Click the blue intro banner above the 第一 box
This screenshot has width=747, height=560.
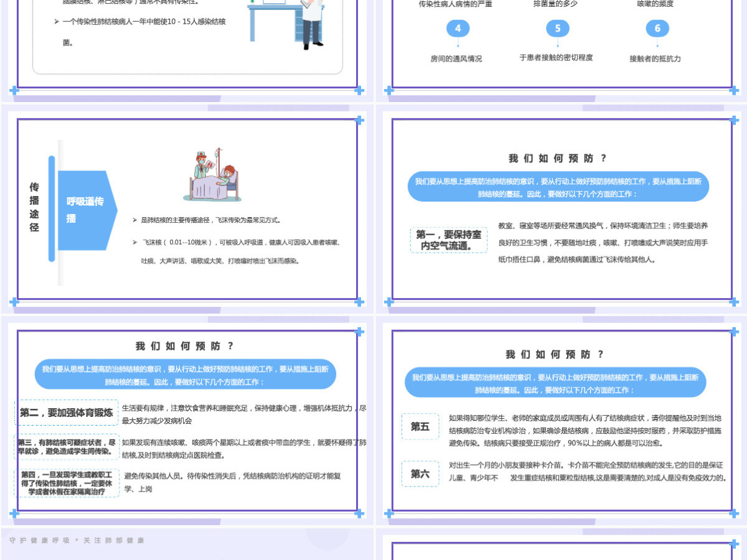pos(558,186)
